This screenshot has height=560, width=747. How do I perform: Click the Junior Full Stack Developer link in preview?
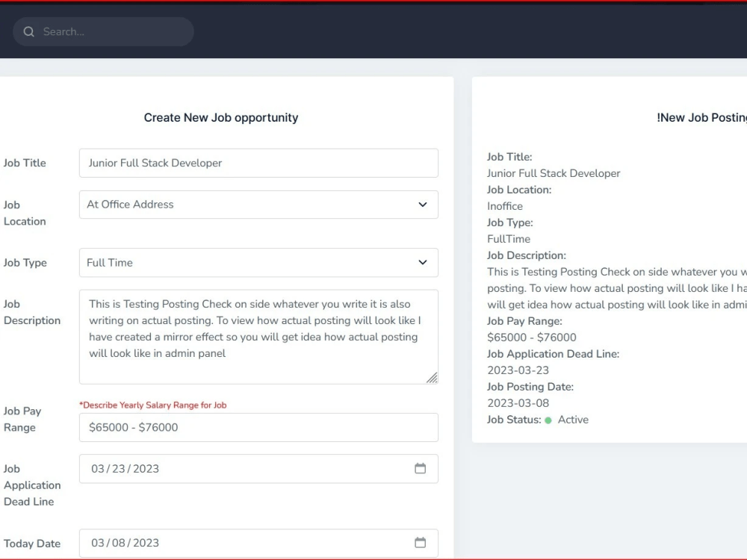pos(554,173)
